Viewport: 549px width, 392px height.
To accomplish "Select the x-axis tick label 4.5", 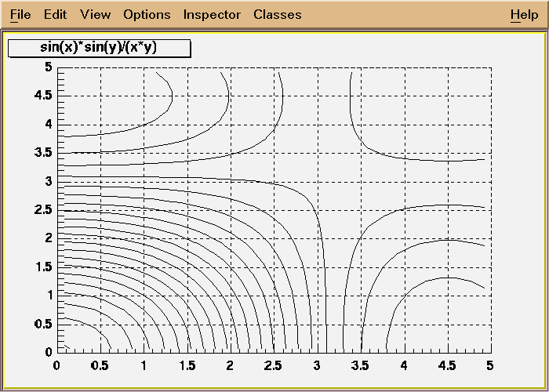I will click(447, 365).
